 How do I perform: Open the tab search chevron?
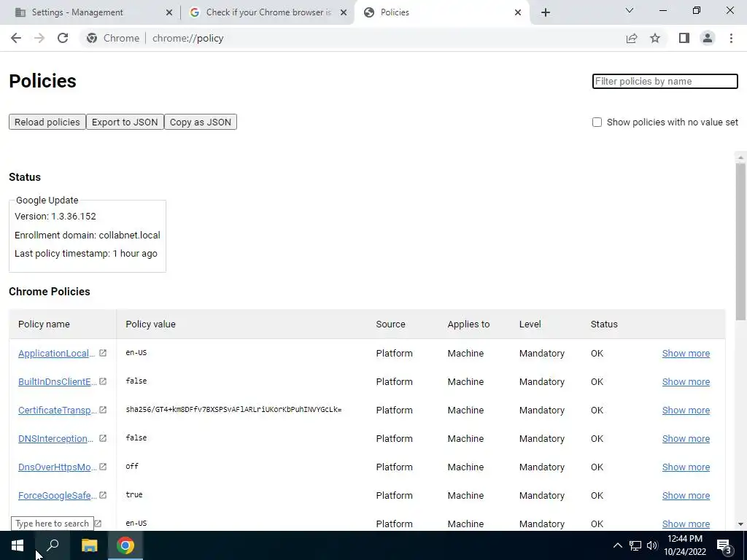coord(630,10)
